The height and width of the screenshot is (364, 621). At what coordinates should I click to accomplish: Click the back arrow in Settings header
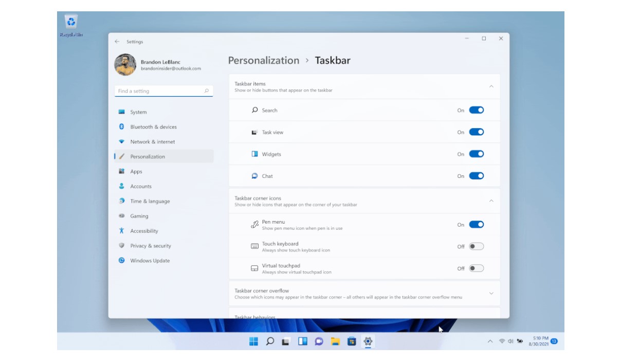(117, 42)
